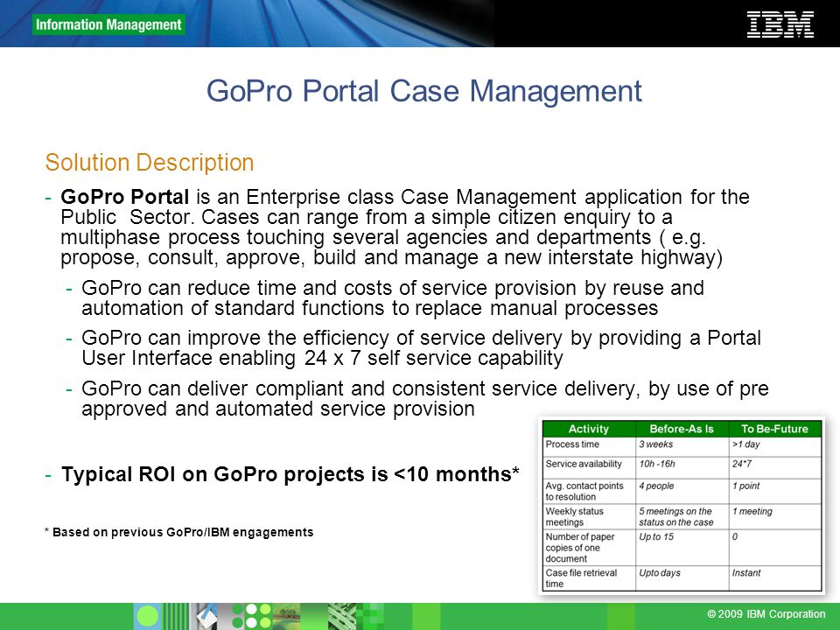This screenshot has width=840, height=630.
Task: Click the "© 2009 IBM Corporation" footer text
Action: point(766,614)
